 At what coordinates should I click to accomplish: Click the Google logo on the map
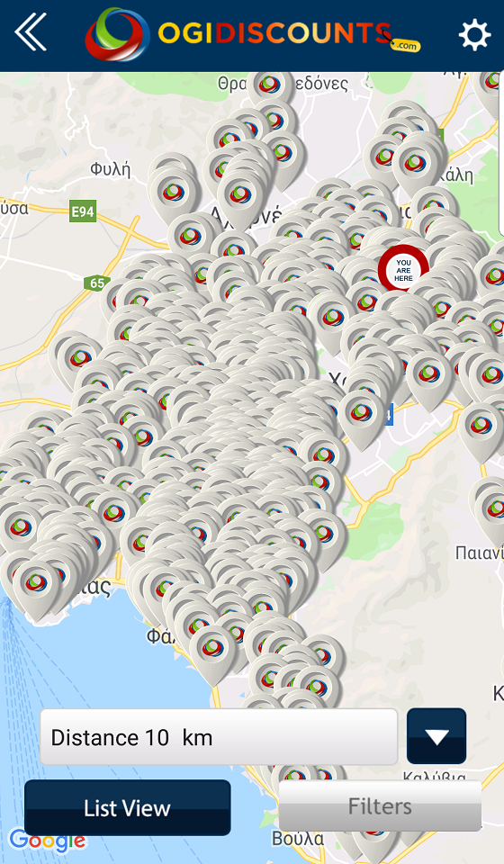(x=48, y=841)
